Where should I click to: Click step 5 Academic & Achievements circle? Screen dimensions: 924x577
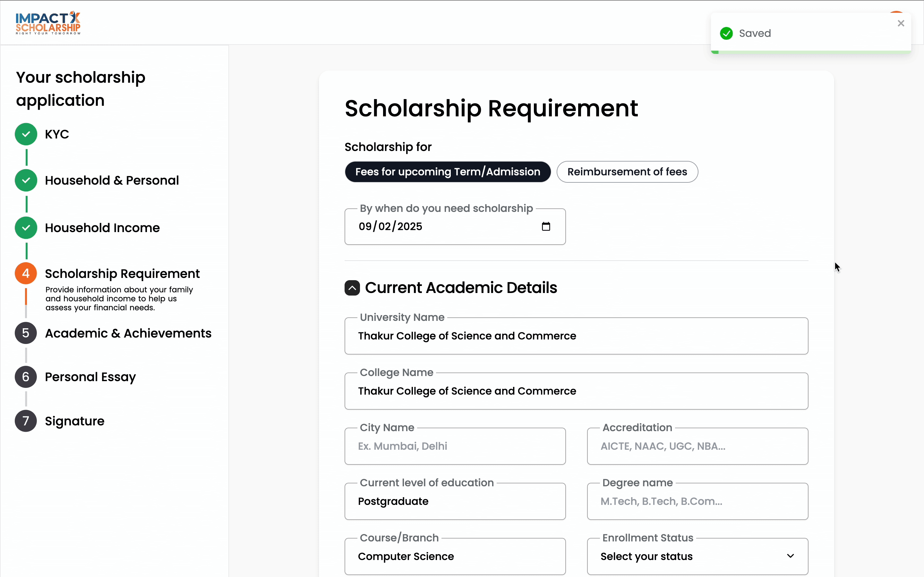pyautogui.click(x=26, y=333)
